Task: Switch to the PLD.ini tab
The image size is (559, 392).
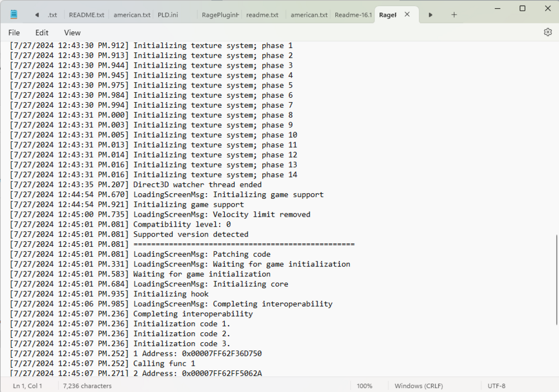Action: tap(168, 15)
